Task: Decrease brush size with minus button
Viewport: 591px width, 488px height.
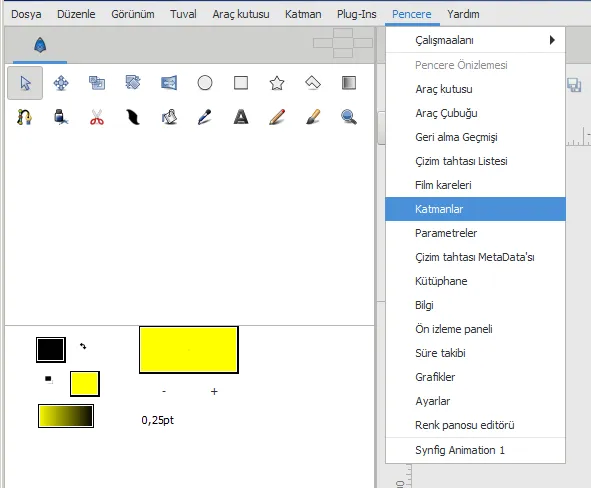Action: (x=164, y=392)
